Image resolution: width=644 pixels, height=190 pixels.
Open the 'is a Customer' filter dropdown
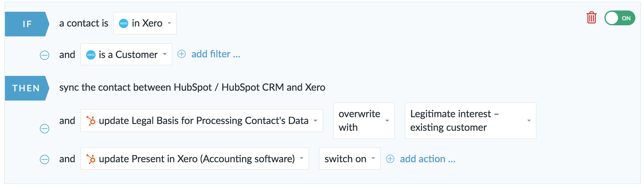126,55
